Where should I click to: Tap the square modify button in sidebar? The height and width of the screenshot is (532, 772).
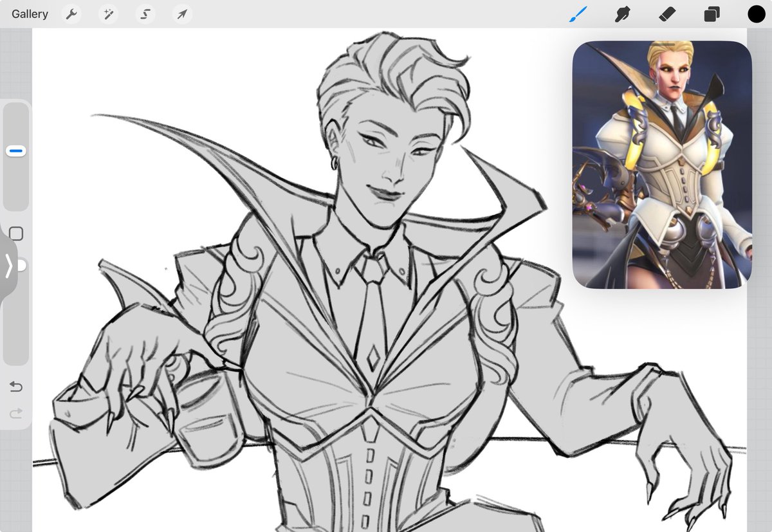[x=16, y=234]
